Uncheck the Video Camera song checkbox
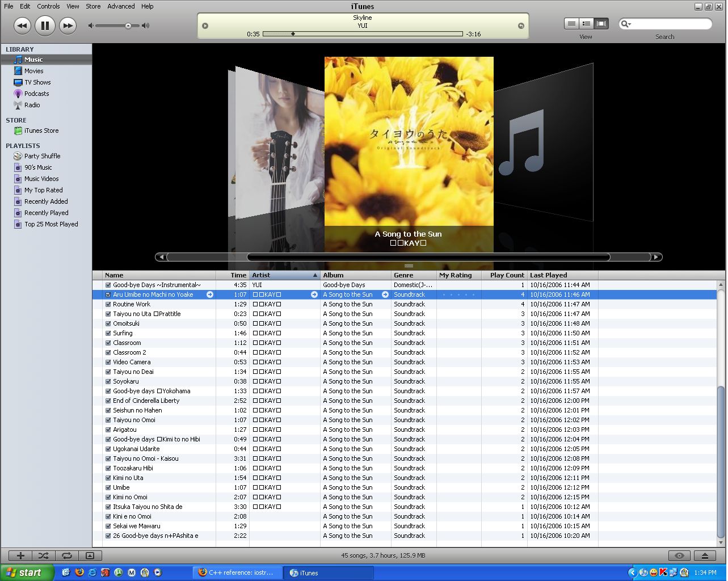Image resolution: width=728 pixels, height=581 pixels. pyautogui.click(x=108, y=362)
